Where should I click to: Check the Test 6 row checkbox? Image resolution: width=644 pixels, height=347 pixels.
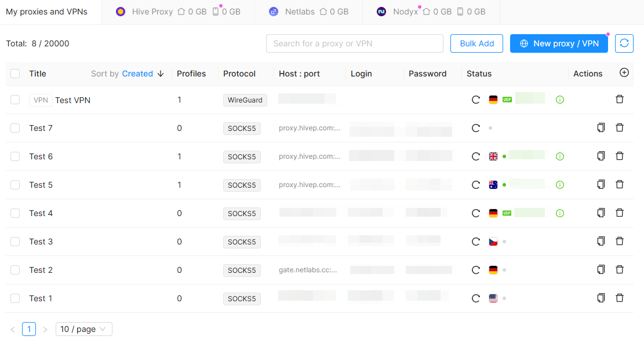coord(15,156)
